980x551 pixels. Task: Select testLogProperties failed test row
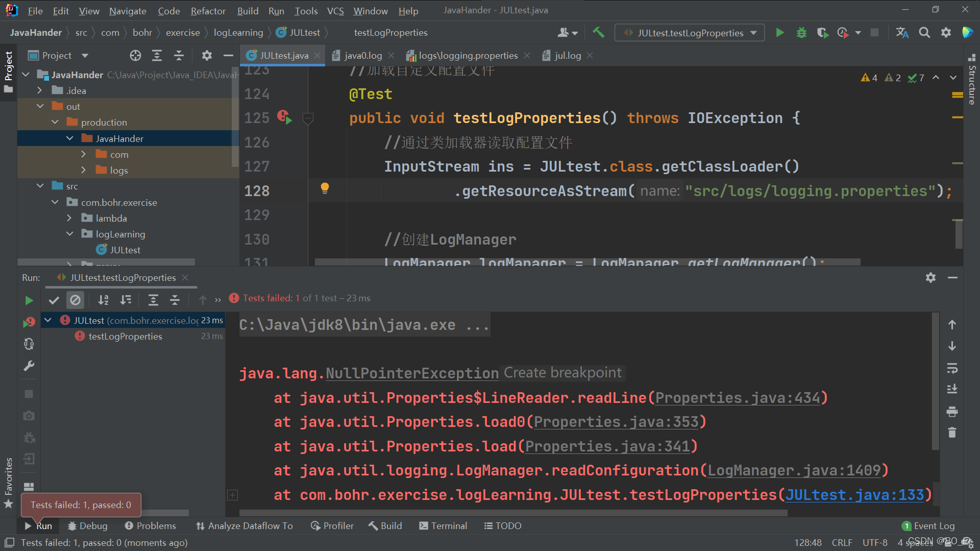click(x=133, y=336)
